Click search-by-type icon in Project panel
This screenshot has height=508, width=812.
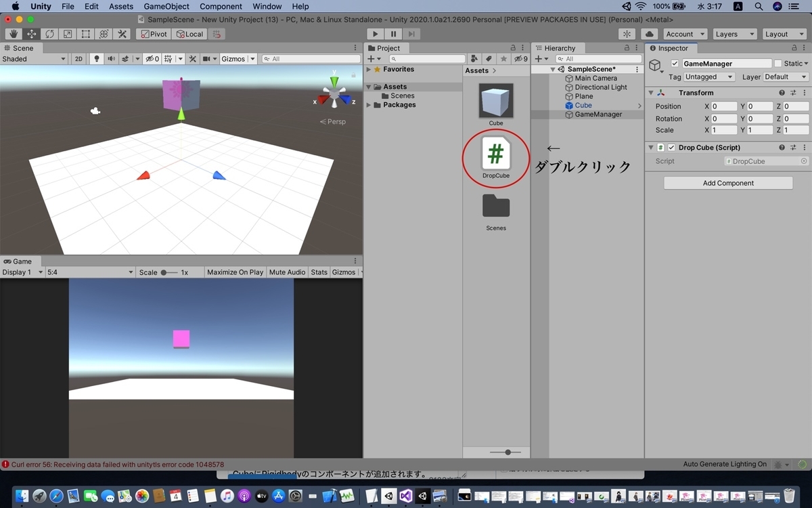click(x=474, y=59)
